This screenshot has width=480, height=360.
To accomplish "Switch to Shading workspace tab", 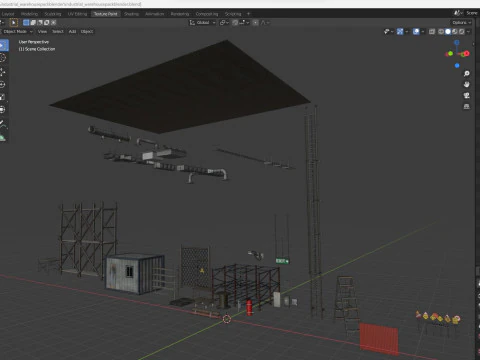I will [x=131, y=14].
